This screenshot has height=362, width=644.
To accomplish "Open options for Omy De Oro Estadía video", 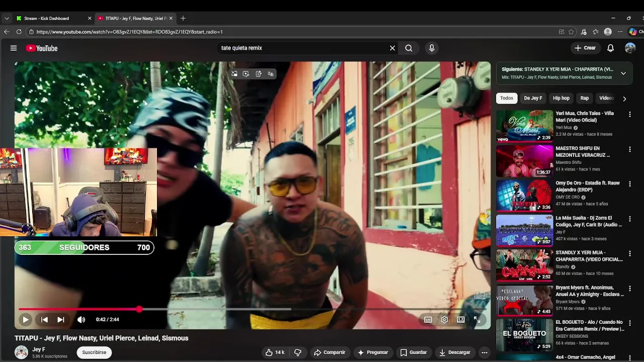I will 629,184.
